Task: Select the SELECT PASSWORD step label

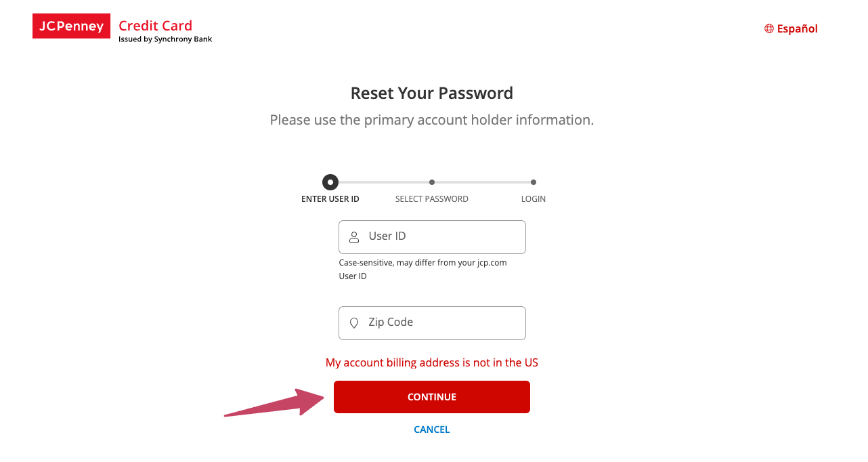Action: [432, 198]
